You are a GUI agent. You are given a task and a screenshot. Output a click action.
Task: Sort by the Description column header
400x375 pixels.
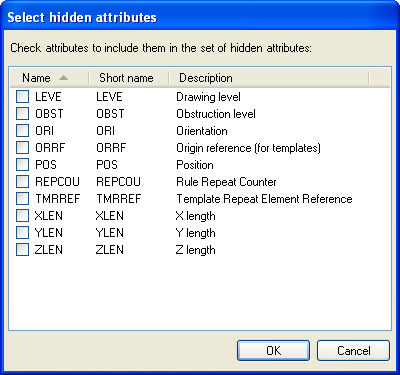tap(269, 78)
